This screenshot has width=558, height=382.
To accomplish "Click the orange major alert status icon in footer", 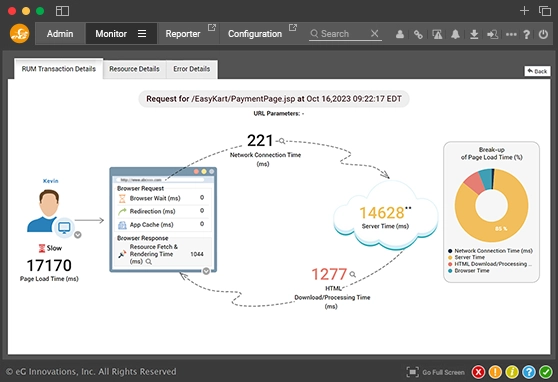I will click(495, 372).
